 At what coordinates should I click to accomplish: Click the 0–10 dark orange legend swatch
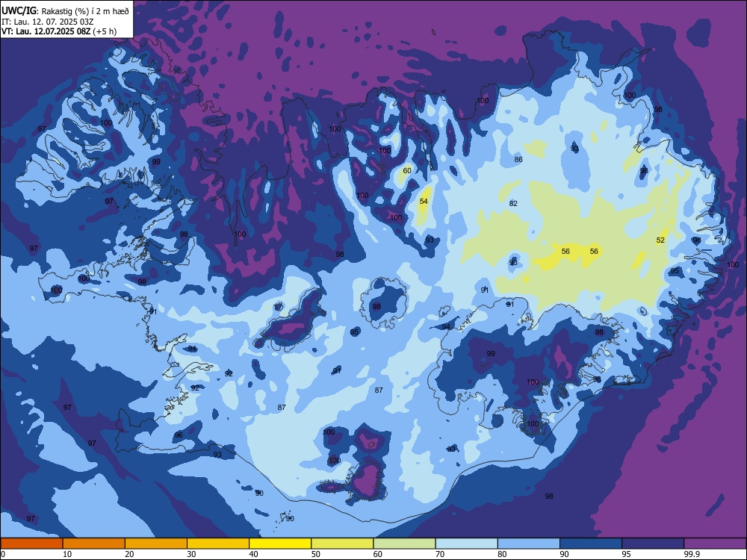click(x=31, y=544)
